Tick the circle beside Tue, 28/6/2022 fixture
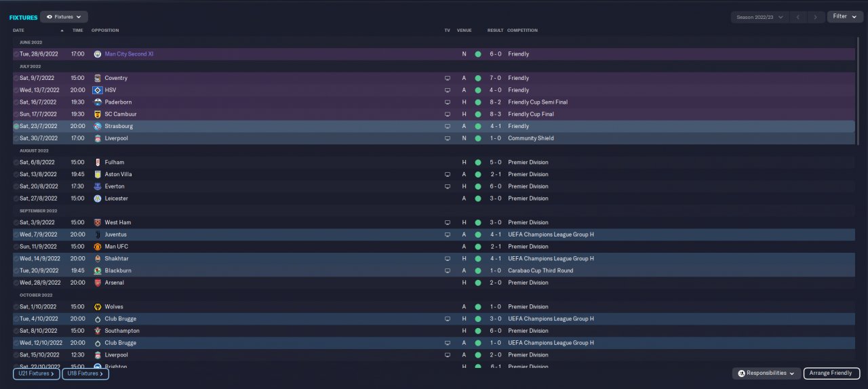This screenshot has height=389, width=868. [16, 54]
